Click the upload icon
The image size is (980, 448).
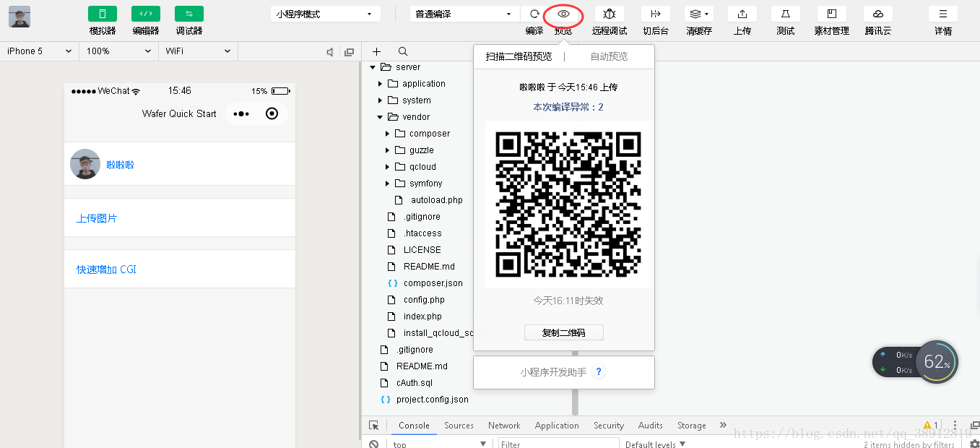point(742,14)
